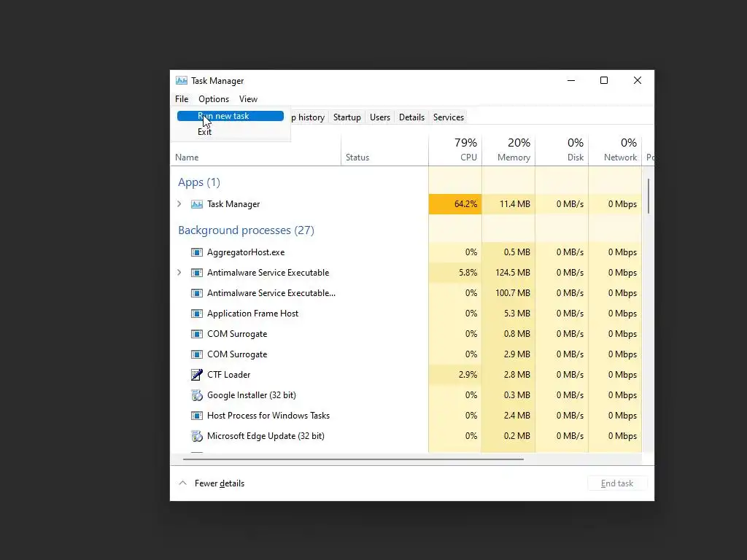Viewport: 747px width, 560px height.
Task: Sort by the Disk column header
Action: (x=562, y=150)
